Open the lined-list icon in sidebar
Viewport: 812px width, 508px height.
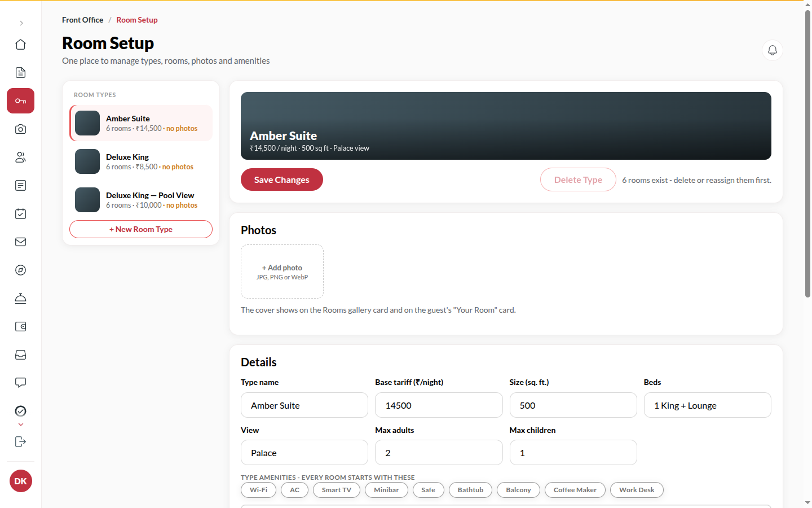pos(21,186)
